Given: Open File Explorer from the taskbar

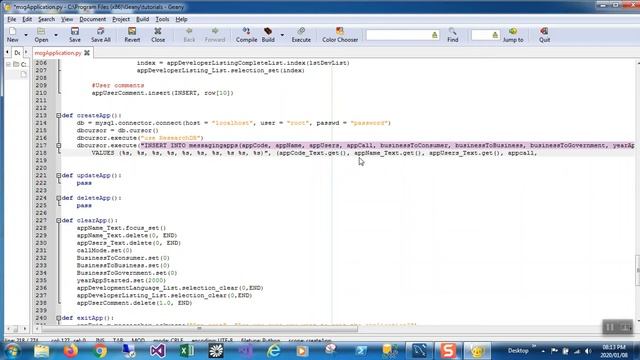Looking at the screenshot, I should coord(42,351).
